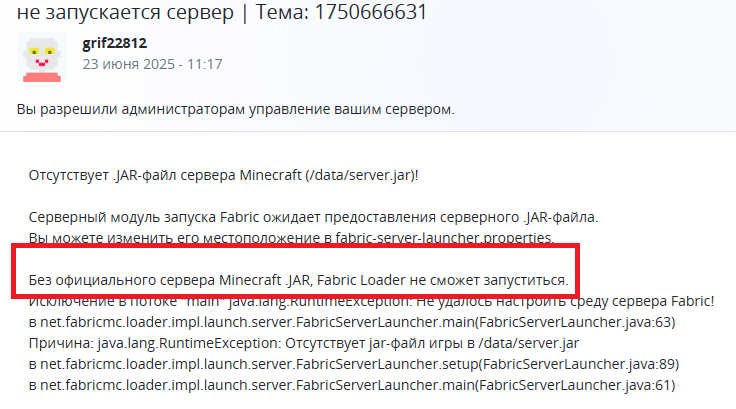Click the line 'Исключение в потоке "main" java.lang.RuntimeException'
Screen dimensions: 736x409
(371, 301)
